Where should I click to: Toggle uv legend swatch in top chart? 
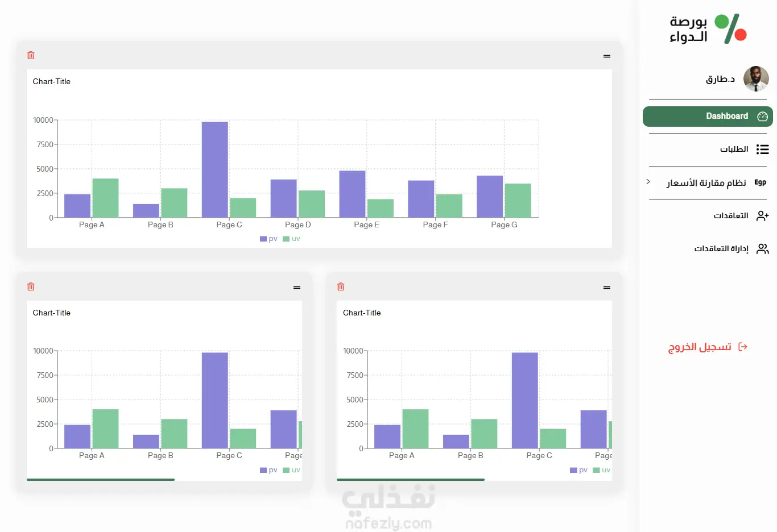pyautogui.click(x=286, y=239)
